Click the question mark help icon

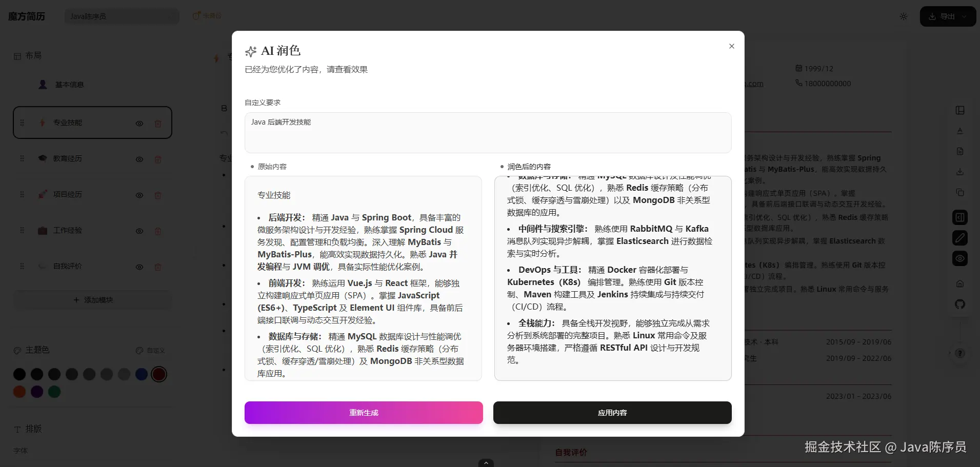[961, 353]
